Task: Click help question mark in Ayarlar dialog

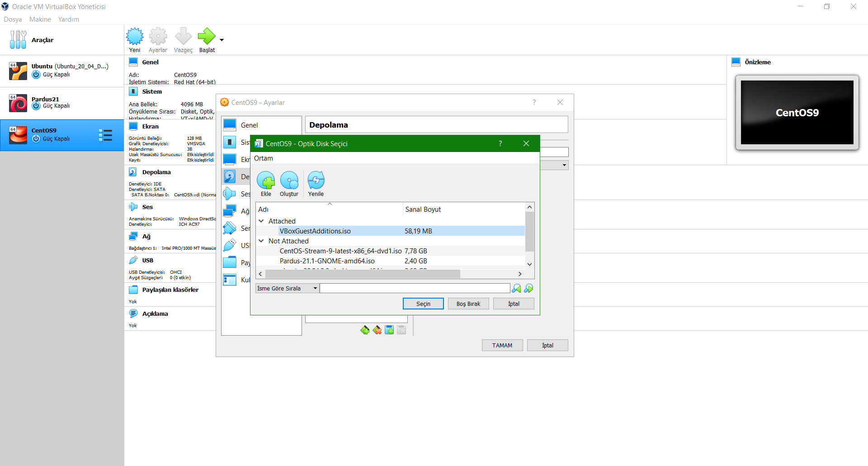Action: coord(534,102)
